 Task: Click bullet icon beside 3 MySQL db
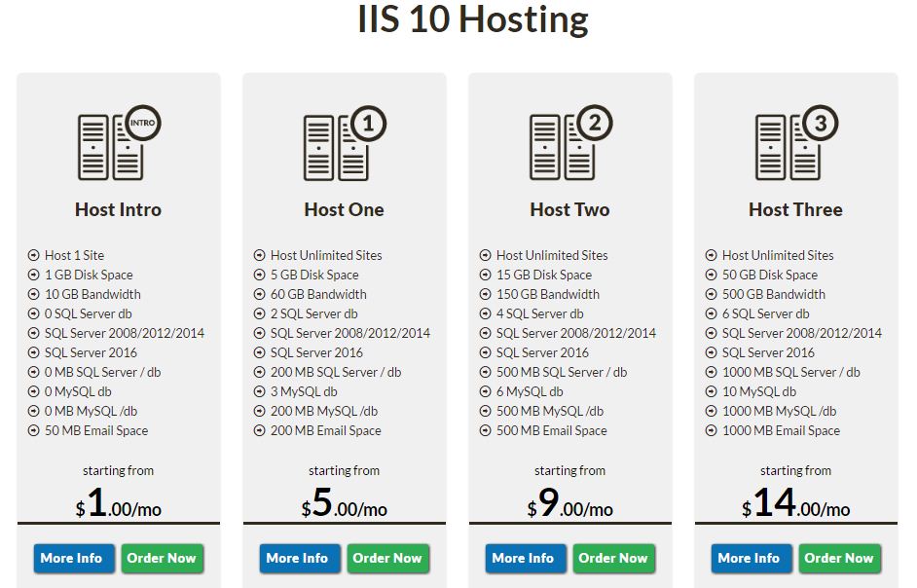tap(260, 391)
